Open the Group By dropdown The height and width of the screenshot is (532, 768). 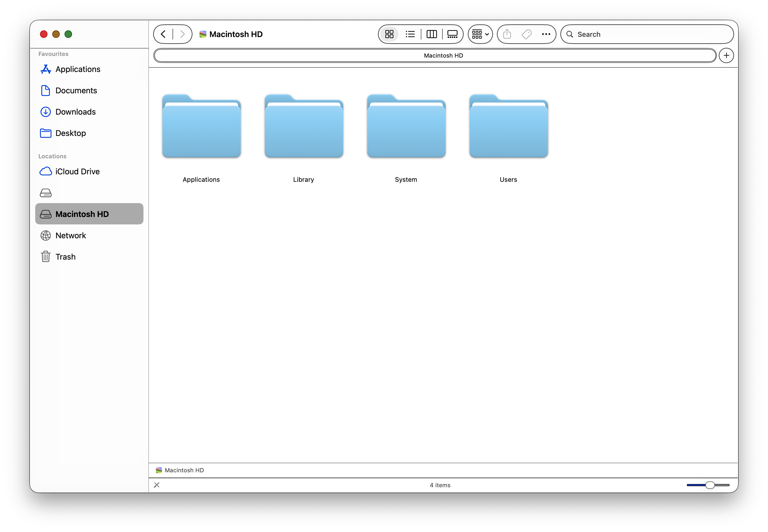480,34
